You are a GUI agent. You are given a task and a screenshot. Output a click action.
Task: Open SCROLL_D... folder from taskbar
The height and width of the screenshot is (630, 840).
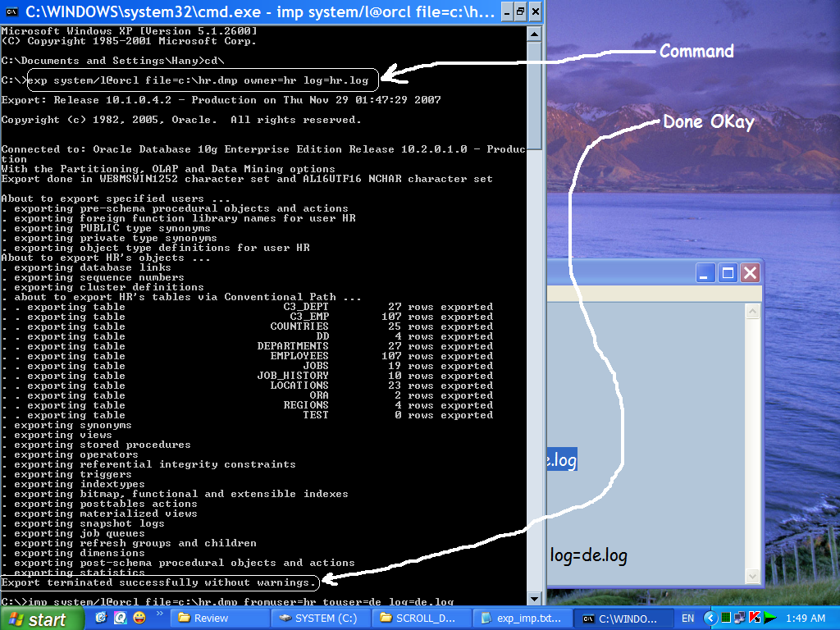coord(423,618)
